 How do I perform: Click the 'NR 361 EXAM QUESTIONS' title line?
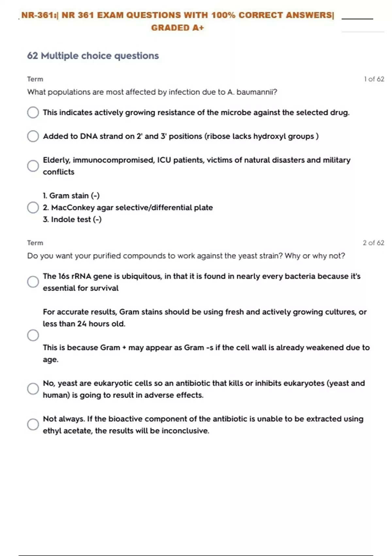coord(178,15)
